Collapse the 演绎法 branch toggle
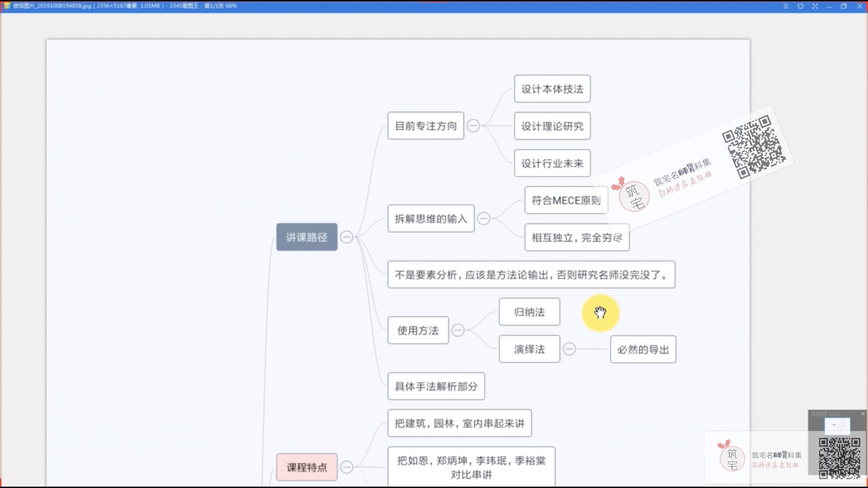Screen dimensions: 868x488 569,349
